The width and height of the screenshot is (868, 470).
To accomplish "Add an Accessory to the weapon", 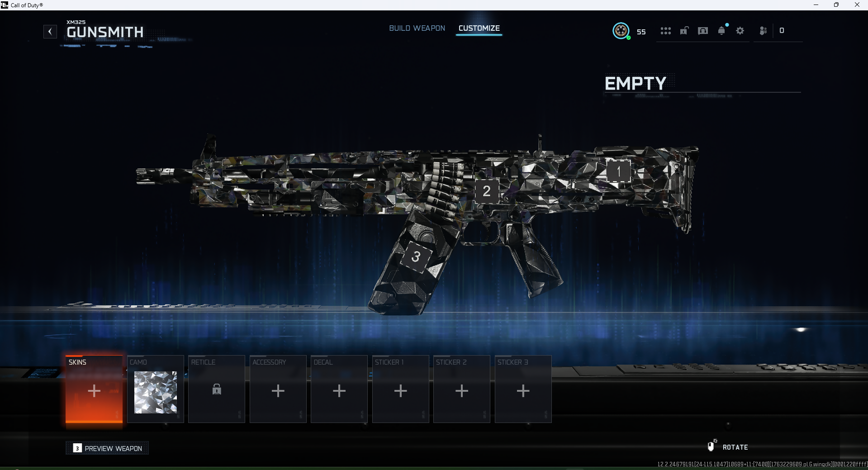I will tap(278, 390).
